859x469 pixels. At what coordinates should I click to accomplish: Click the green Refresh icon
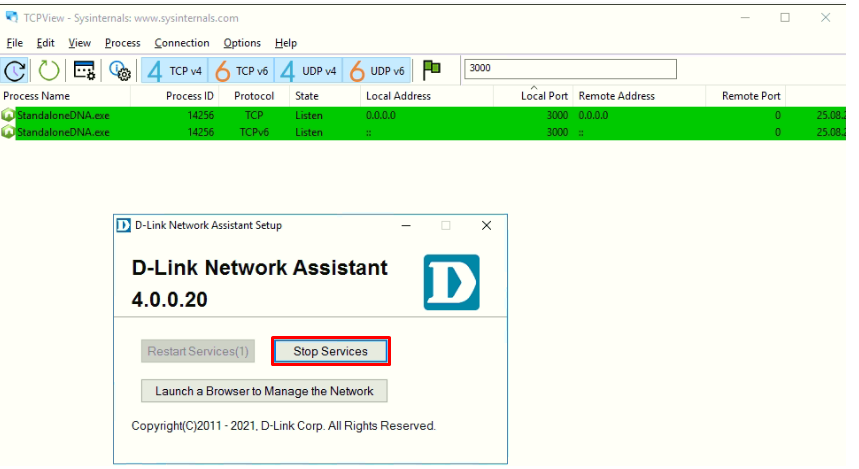(49, 70)
